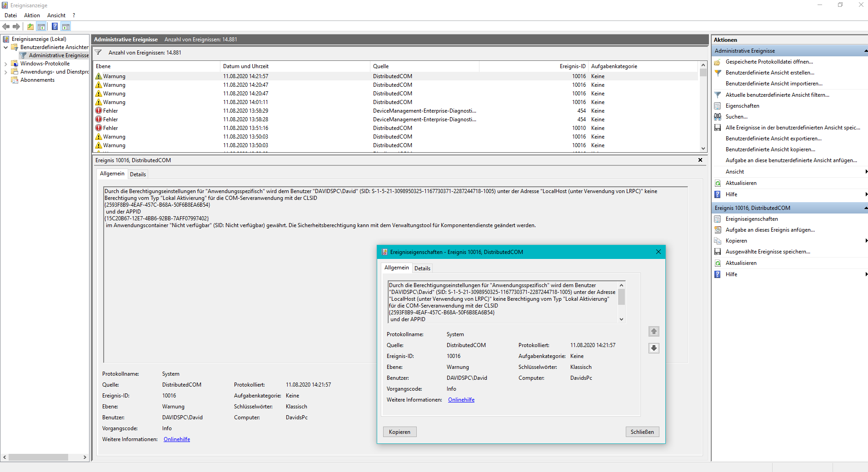This screenshot has height=472, width=868.
Task: Click the Eigenschaften icon in Actions pane
Action: coord(718,106)
